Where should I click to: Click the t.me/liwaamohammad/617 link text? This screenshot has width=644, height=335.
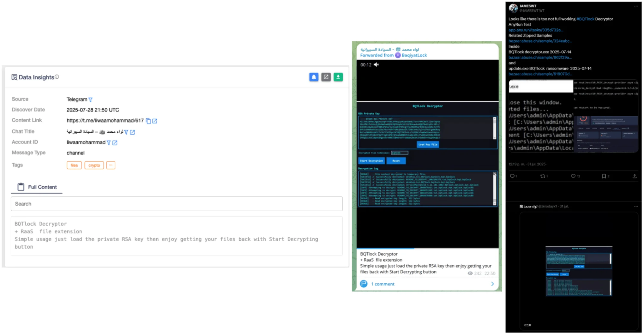click(105, 121)
